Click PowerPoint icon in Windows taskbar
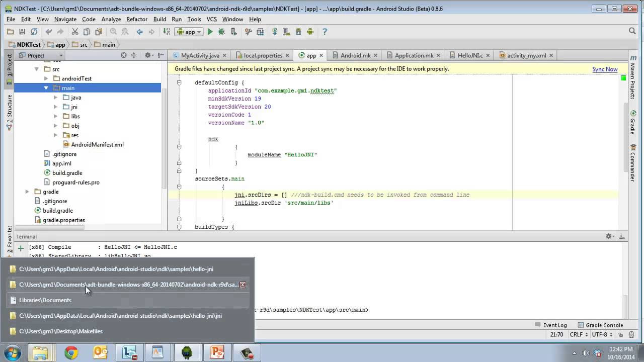This screenshot has width=644, height=362. (x=217, y=353)
